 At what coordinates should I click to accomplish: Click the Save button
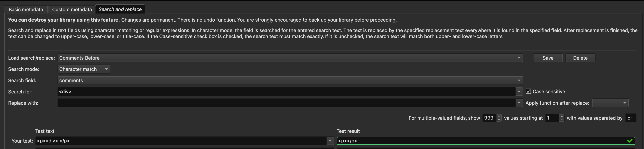(548, 58)
